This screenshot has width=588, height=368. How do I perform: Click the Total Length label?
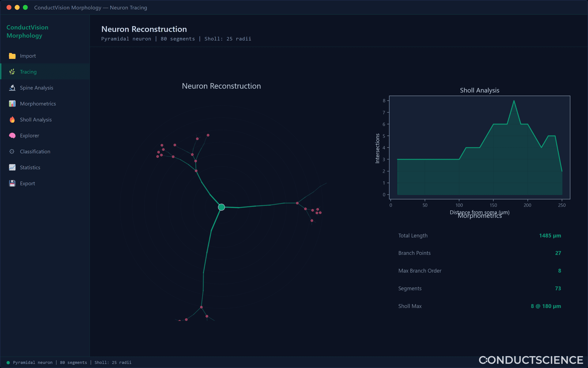(x=413, y=236)
